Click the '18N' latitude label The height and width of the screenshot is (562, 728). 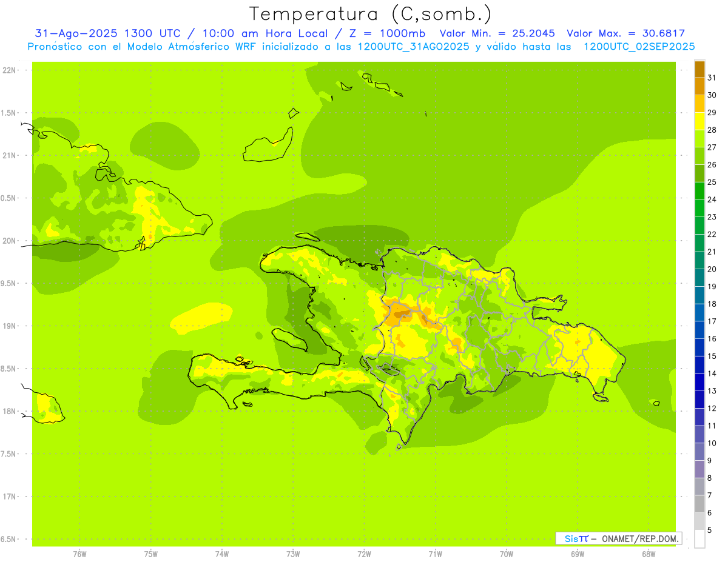click(9, 412)
